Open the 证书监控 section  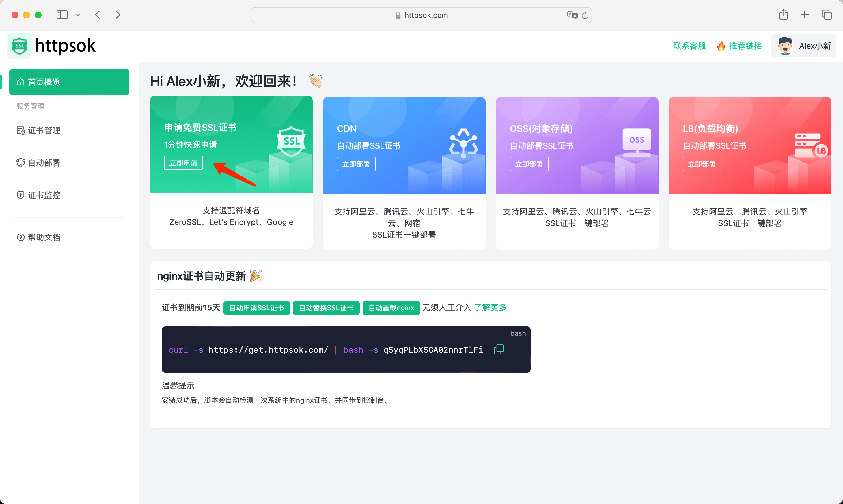[x=44, y=195]
